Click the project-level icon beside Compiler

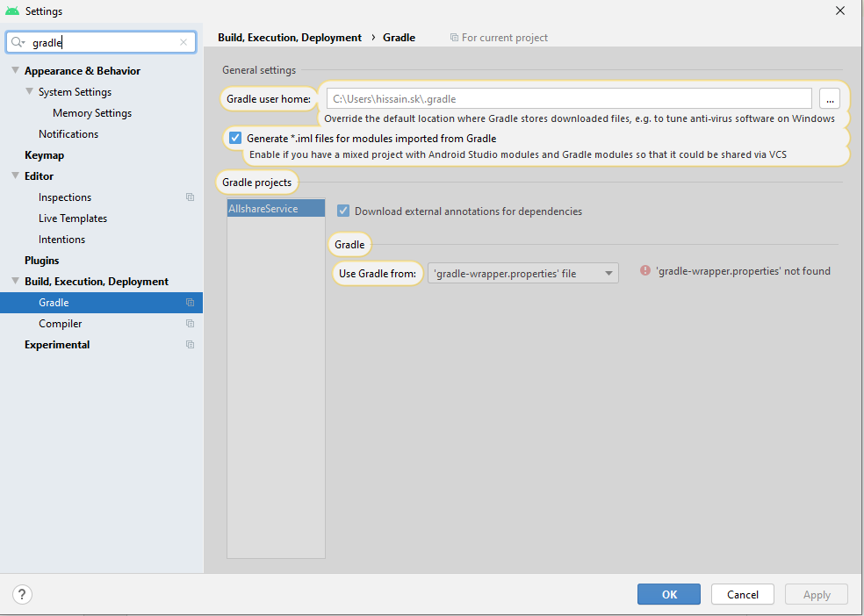(x=191, y=324)
